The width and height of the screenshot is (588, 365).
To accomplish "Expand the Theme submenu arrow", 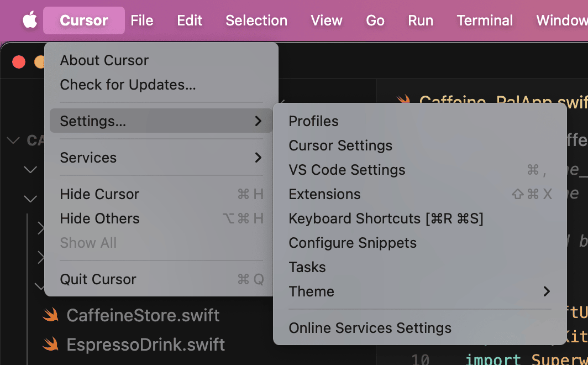I will click(x=546, y=291).
